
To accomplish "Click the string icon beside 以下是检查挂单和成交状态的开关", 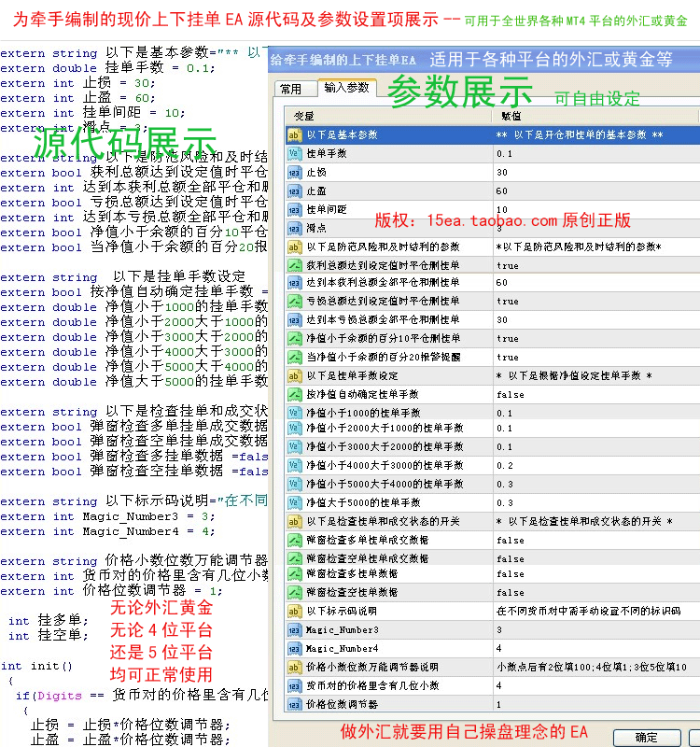I will 294,521.
